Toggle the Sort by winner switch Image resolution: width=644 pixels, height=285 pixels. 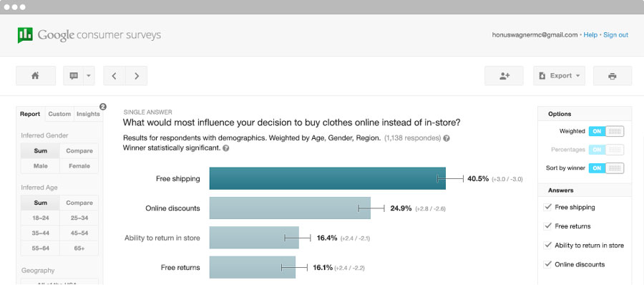tap(606, 168)
